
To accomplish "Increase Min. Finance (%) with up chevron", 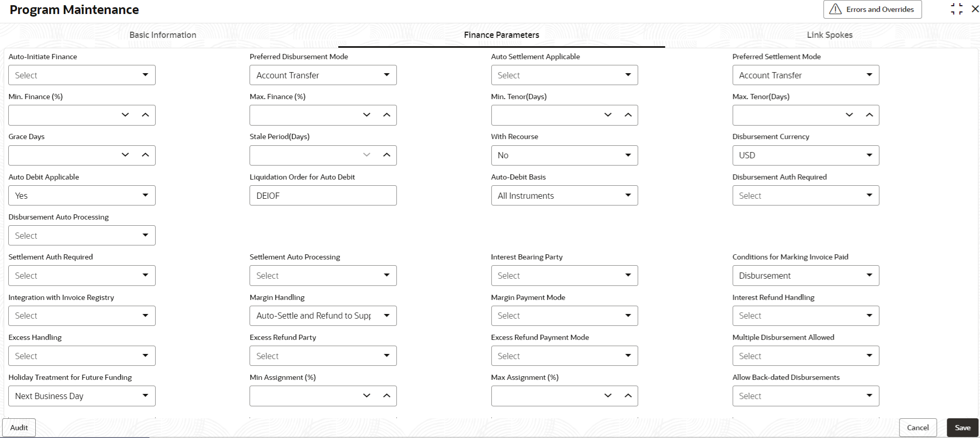I will (x=145, y=115).
